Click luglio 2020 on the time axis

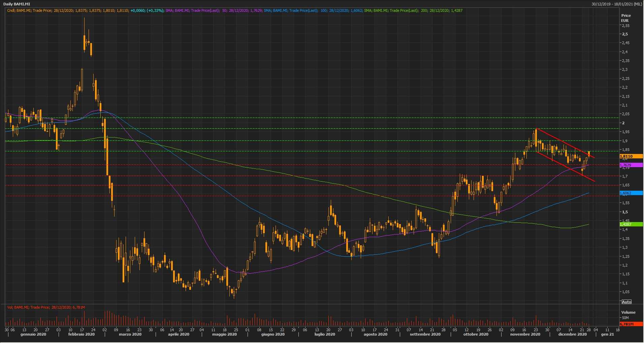pyautogui.click(x=325, y=334)
